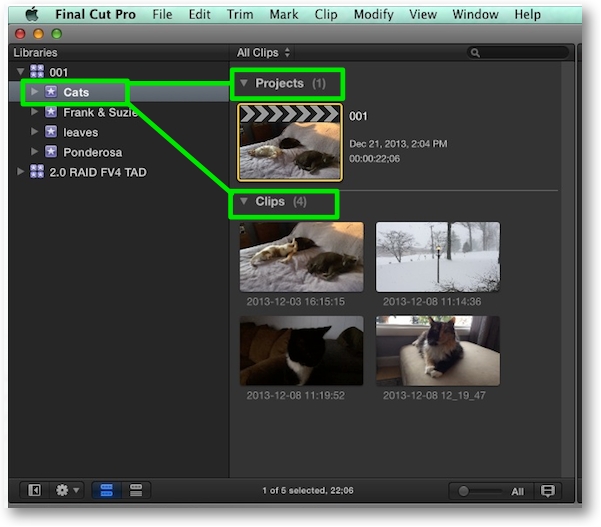Click the leaves event star icon
This screenshot has height=527, width=601.
[51, 132]
